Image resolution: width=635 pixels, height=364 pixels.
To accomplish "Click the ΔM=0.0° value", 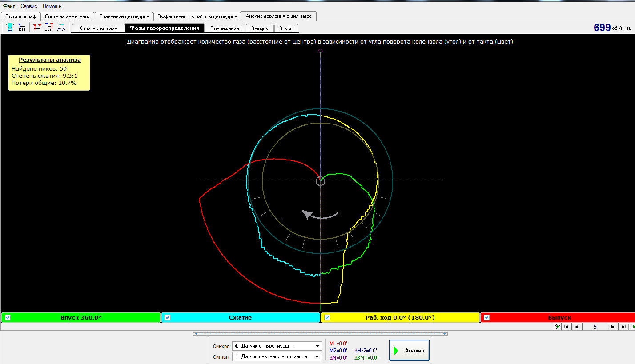I will click(338, 358).
